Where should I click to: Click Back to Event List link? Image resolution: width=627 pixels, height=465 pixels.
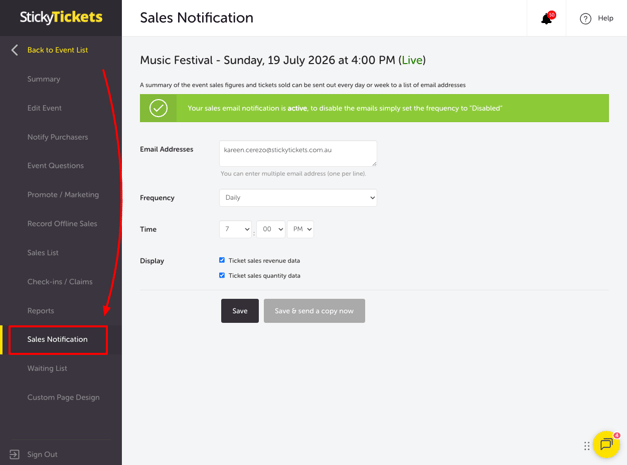[x=58, y=50]
